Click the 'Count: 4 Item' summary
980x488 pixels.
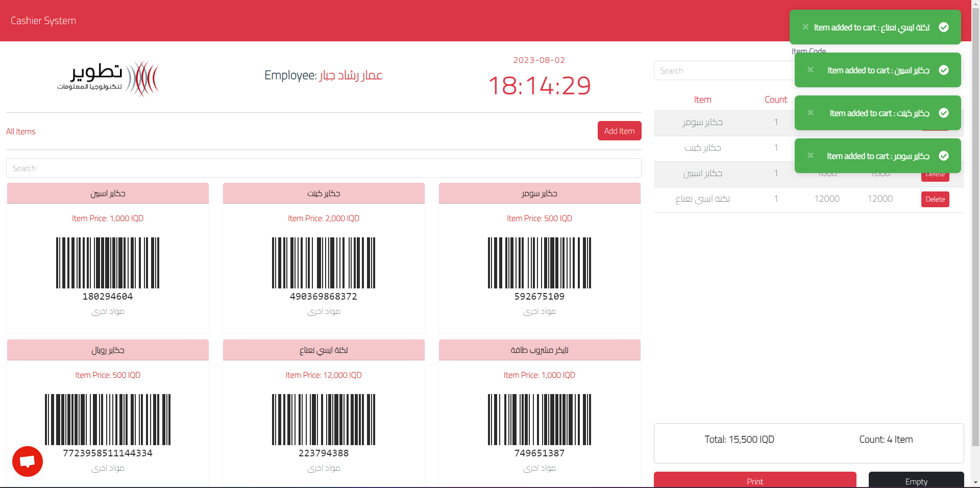pos(886,440)
